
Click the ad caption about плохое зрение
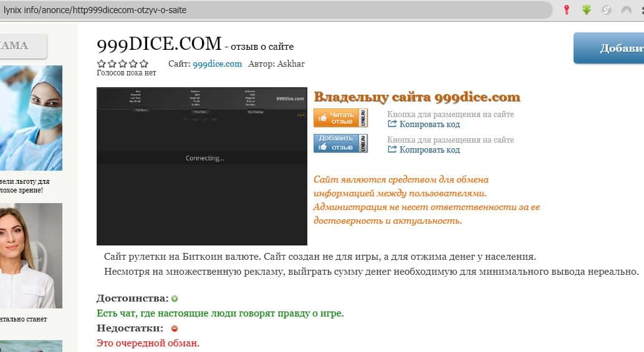(25, 186)
